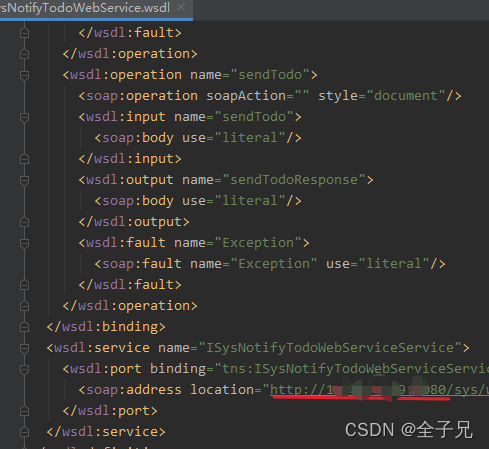
Task: Click the </wsdl:binding> closing tag text
Action: (106, 327)
